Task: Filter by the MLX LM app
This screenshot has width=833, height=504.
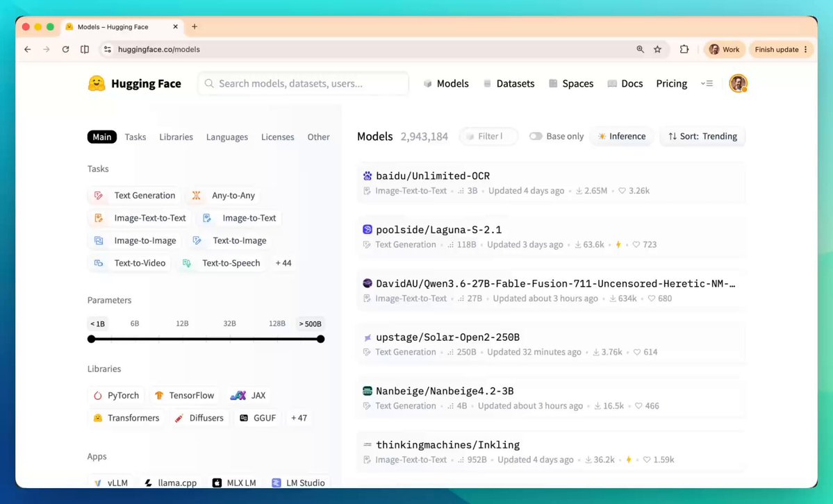Action: pyautogui.click(x=233, y=482)
